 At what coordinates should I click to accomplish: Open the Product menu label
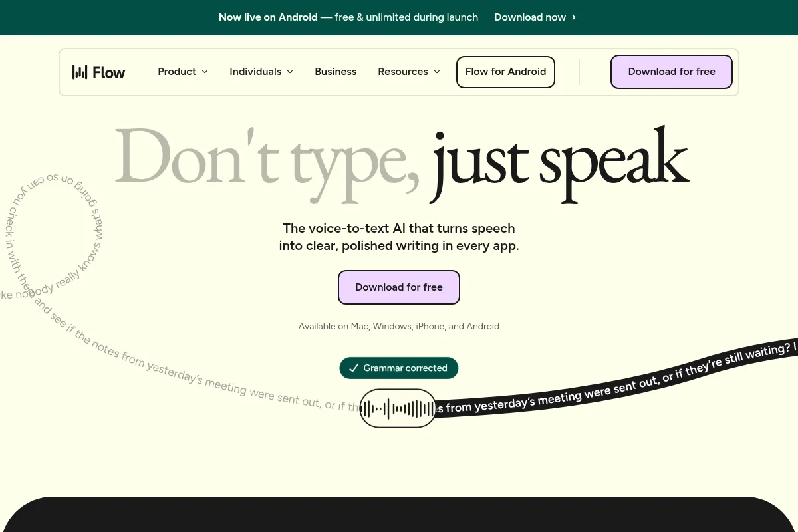click(177, 72)
